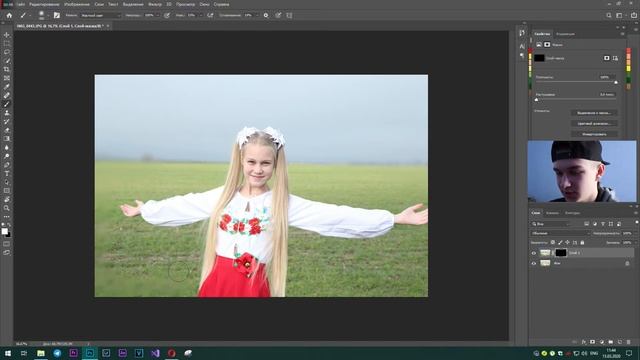Create a new layer icon
This screenshot has width=640, height=360.
pyautogui.click(x=620, y=342)
